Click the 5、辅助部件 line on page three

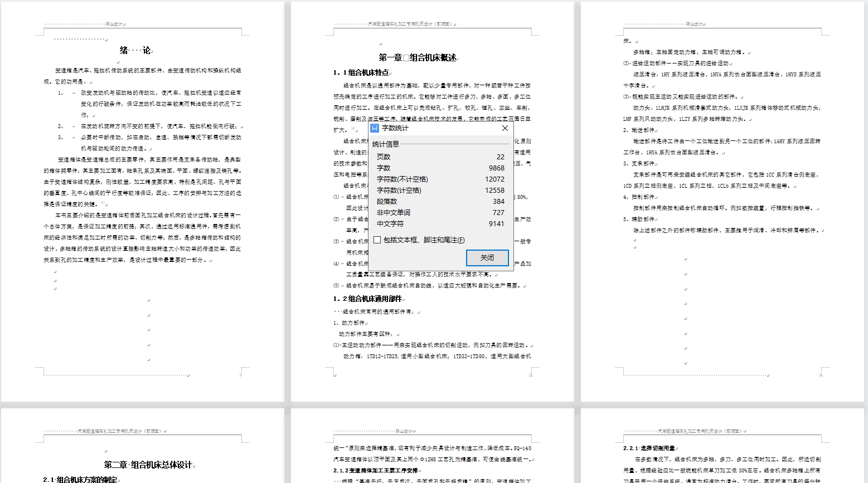pos(639,219)
